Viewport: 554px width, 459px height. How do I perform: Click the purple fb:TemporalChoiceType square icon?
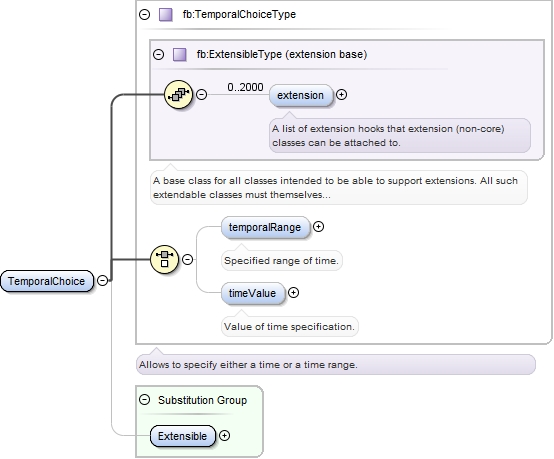pos(166,15)
